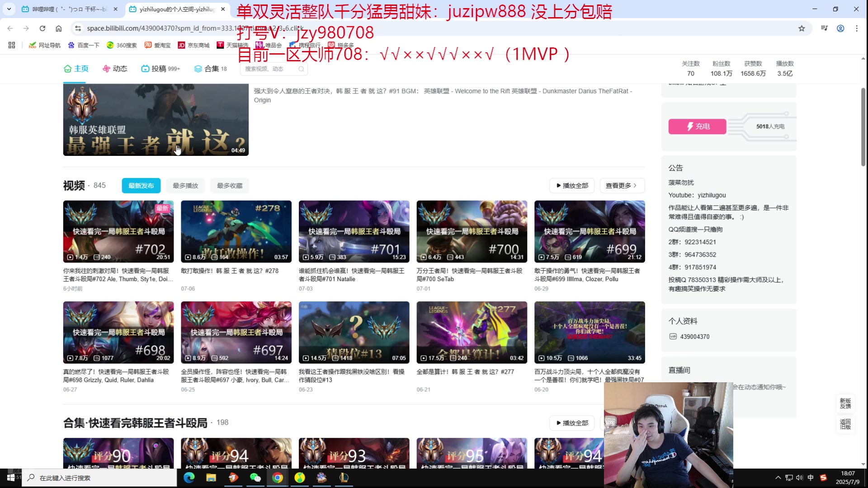Click page vertical scrollbar thumb

(863, 127)
